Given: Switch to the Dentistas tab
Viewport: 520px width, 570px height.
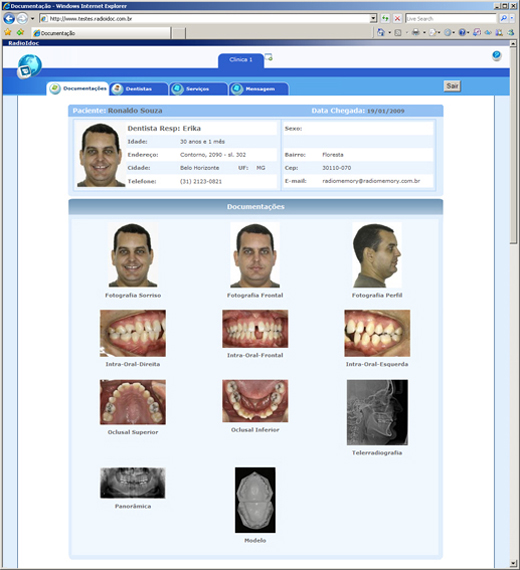Looking at the screenshot, I should tap(139, 89).
